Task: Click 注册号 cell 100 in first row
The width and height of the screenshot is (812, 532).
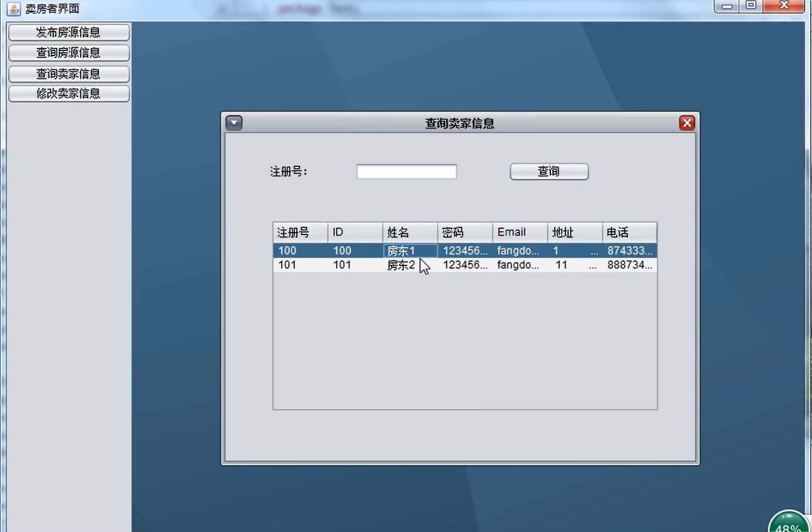Action: coord(301,251)
